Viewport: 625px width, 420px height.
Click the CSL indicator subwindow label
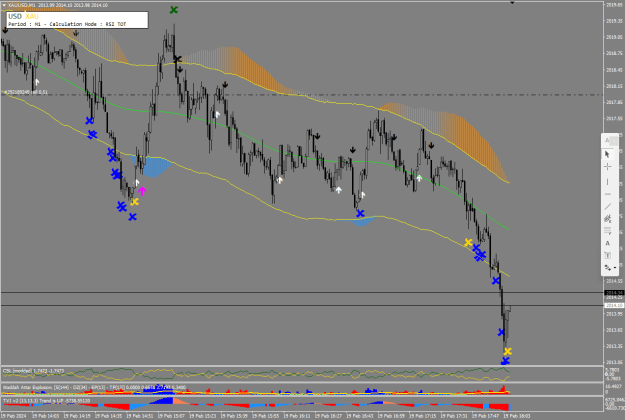[x=33, y=371]
